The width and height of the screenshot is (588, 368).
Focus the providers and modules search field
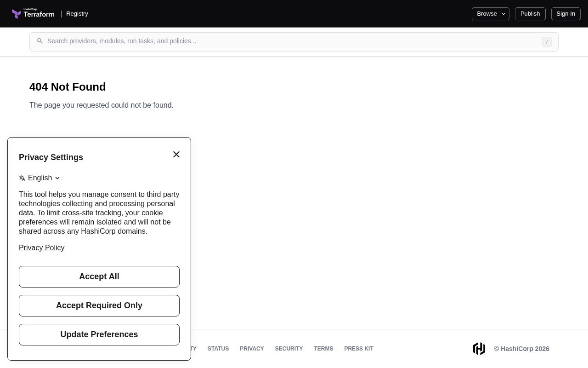(294, 42)
